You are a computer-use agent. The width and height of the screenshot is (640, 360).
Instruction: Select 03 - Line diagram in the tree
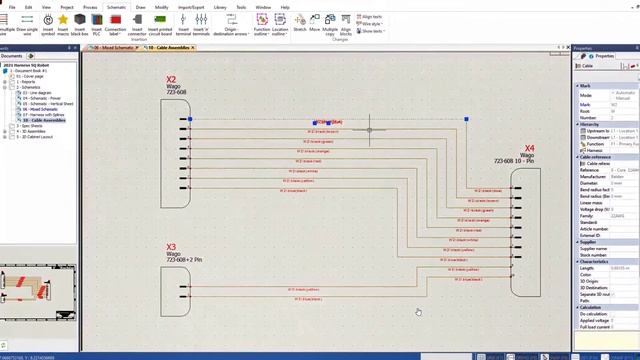pos(37,93)
